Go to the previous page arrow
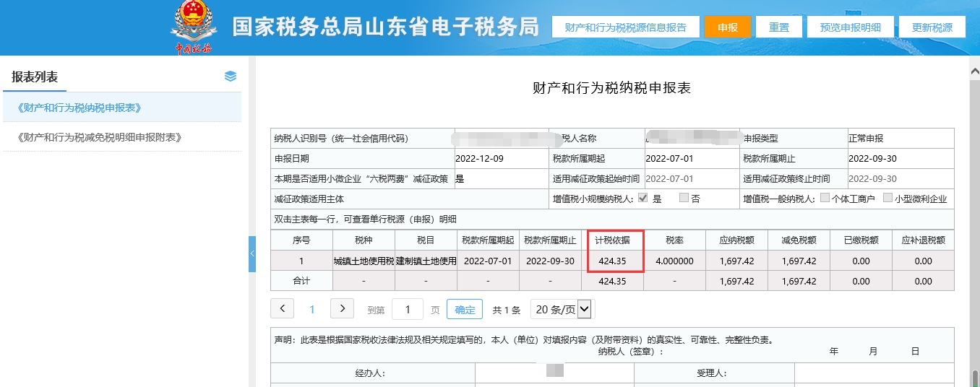The width and height of the screenshot is (980, 387). (x=282, y=309)
